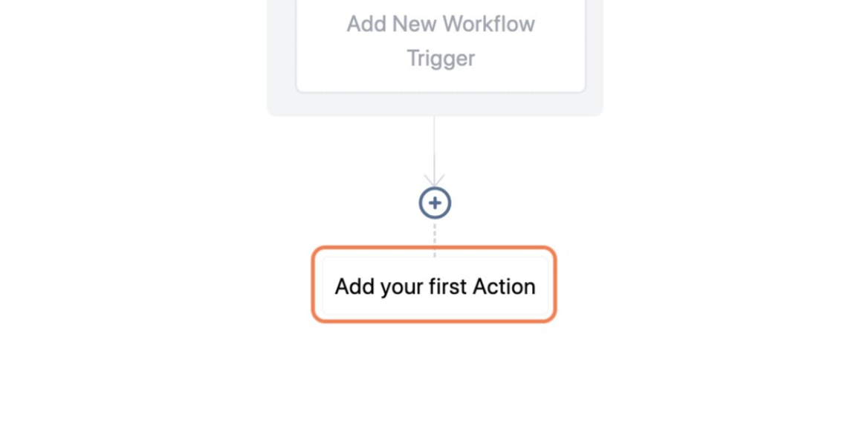The image size is (868, 430).
Task: Click the "Action" word in the button
Action: coord(505,286)
